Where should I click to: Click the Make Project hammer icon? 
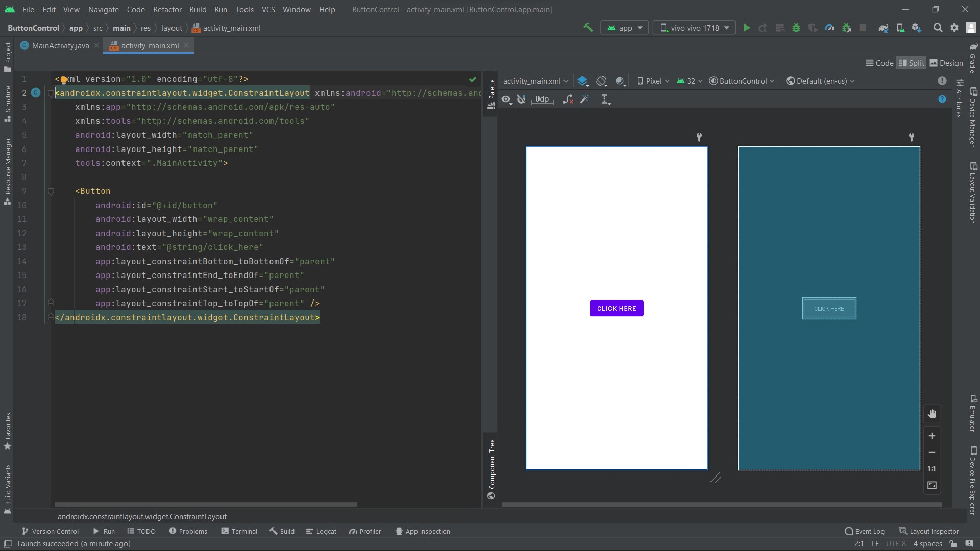tap(588, 28)
